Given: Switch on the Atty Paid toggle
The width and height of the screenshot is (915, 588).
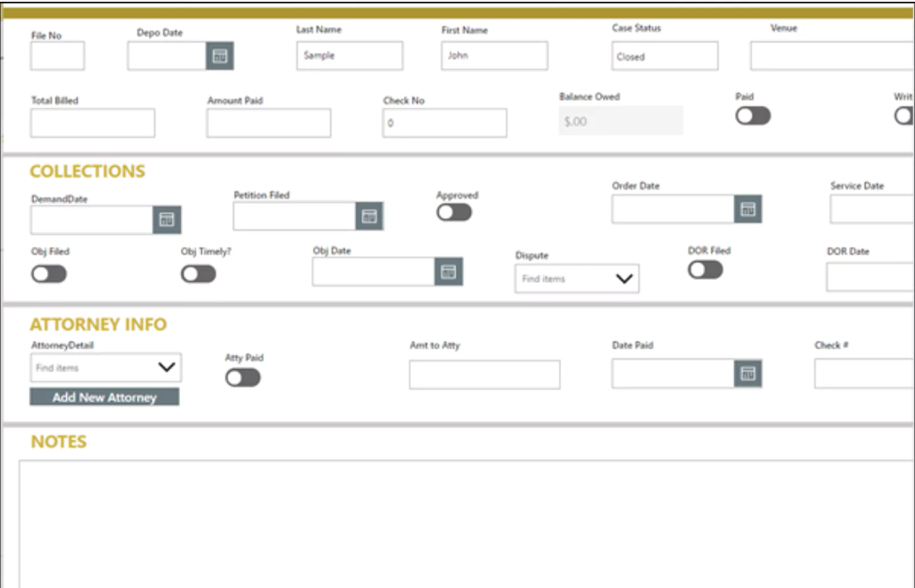Looking at the screenshot, I should pyautogui.click(x=243, y=378).
